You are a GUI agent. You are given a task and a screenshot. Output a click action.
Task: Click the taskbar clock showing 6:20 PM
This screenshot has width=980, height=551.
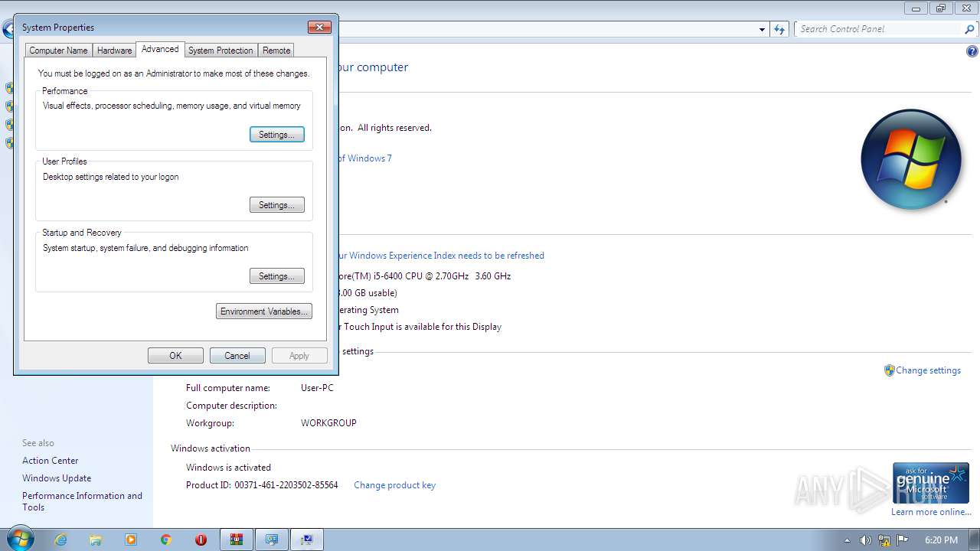tap(941, 540)
